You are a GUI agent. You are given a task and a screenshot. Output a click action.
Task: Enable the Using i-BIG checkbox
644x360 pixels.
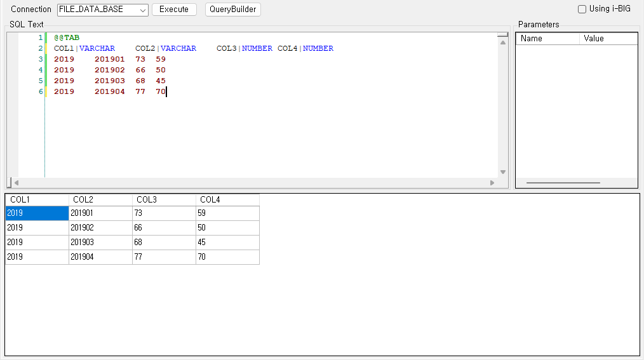point(582,10)
